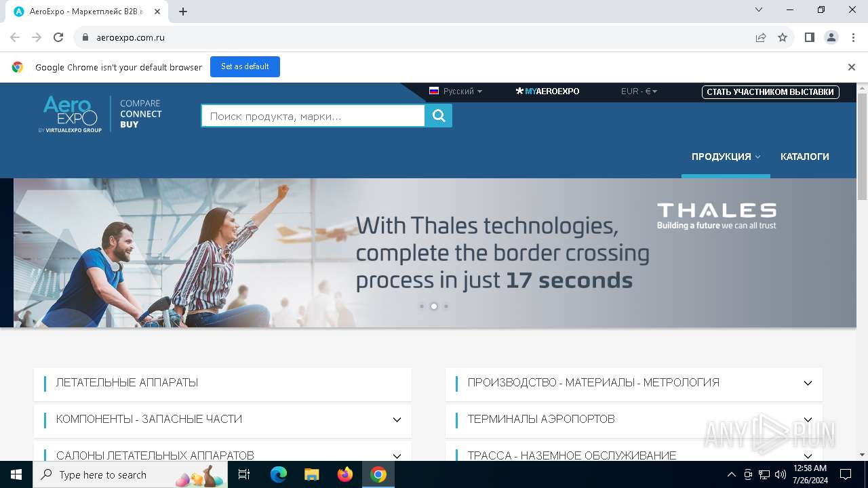Open the browser side panel icon
Viewport: 868px width, 488px height.
[809, 37]
